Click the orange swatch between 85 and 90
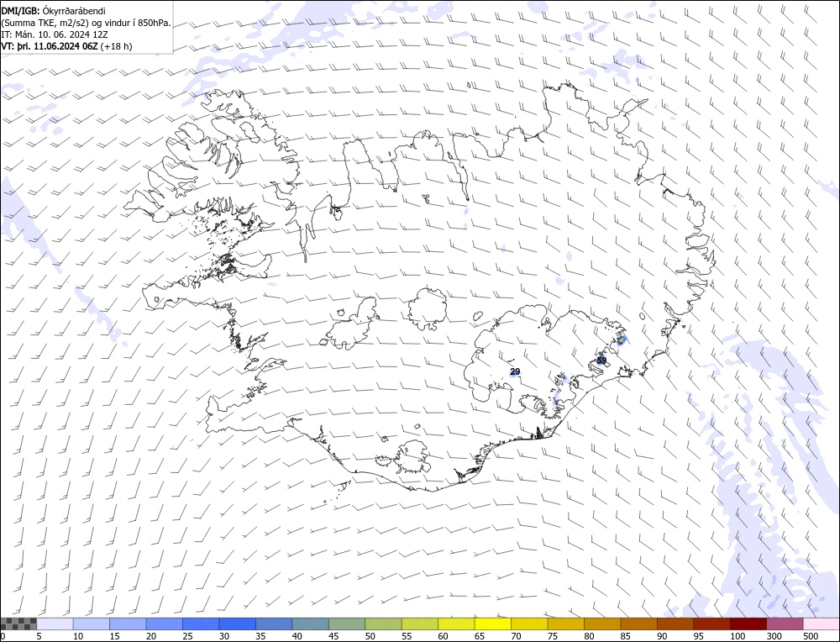The width and height of the screenshot is (840, 642). [x=638, y=624]
